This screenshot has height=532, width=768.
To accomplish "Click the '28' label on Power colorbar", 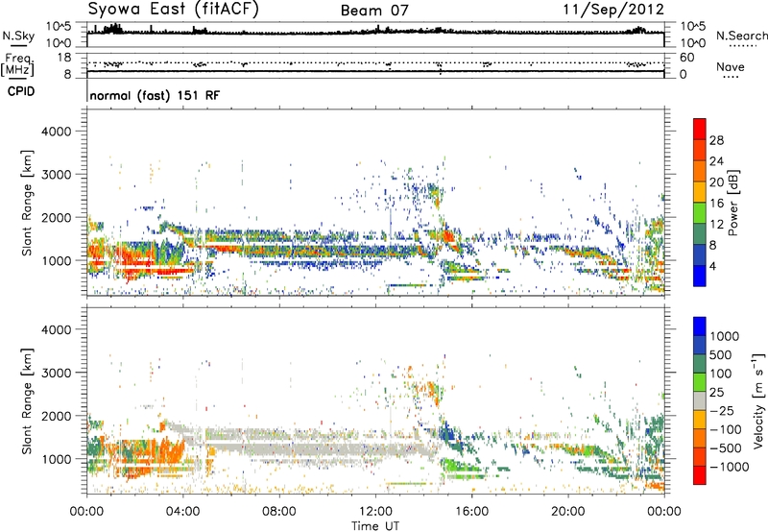I will (716, 140).
